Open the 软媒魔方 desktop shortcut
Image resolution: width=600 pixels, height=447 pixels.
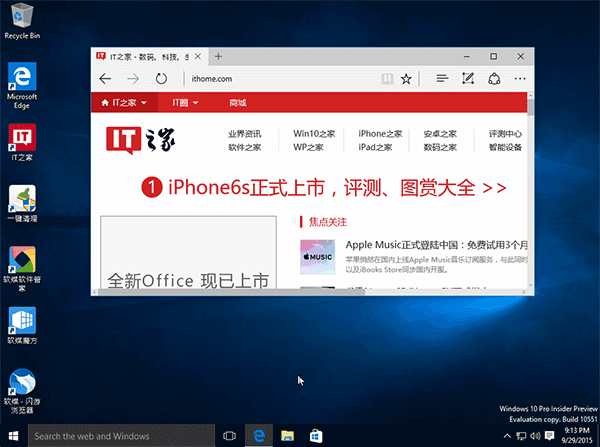22,325
